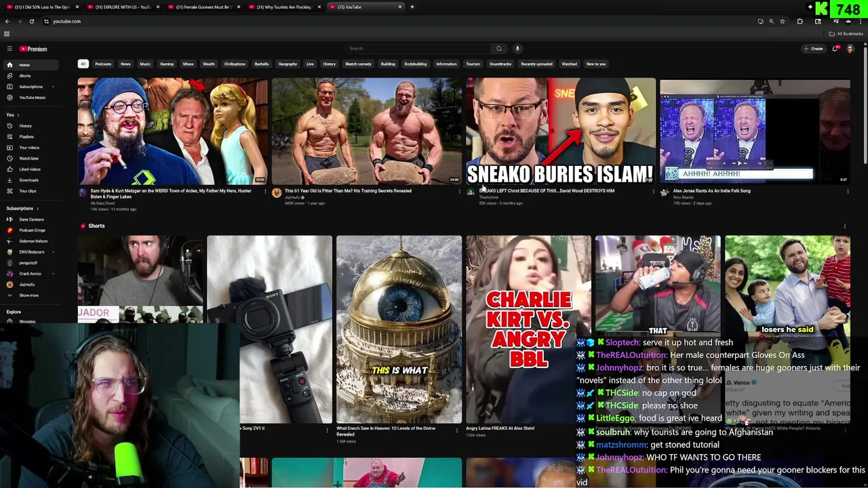Open the apps grid in the bookmarks bar
868x488 pixels.
click(x=7, y=34)
